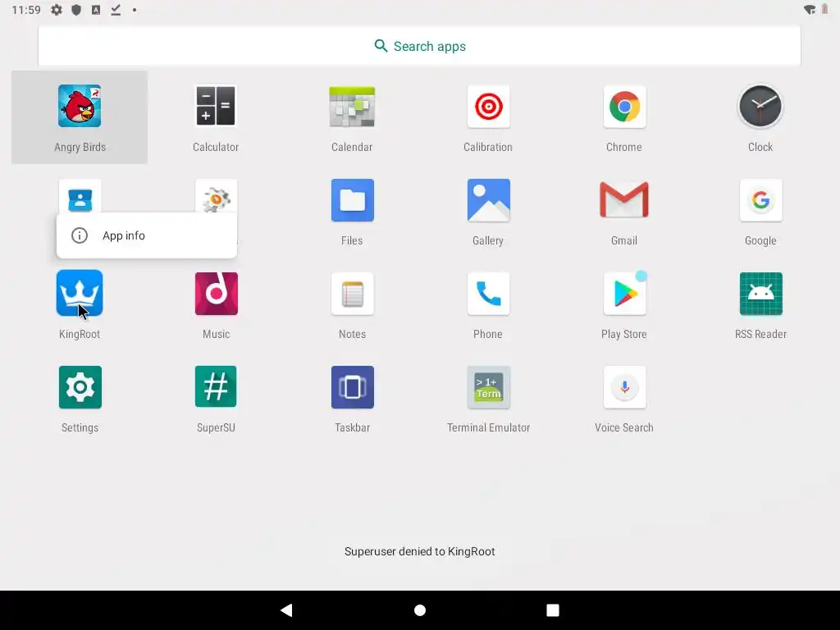Click the battery icon in status bar

(824, 10)
